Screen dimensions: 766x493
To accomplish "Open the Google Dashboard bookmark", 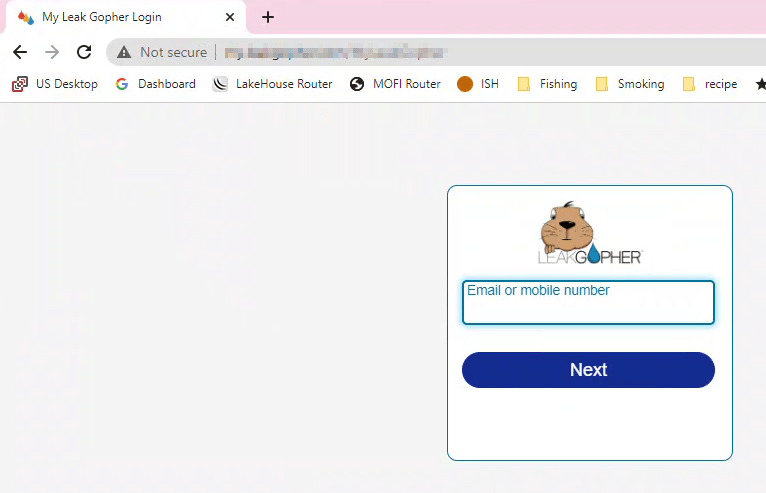I will pyautogui.click(x=156, y=84).
